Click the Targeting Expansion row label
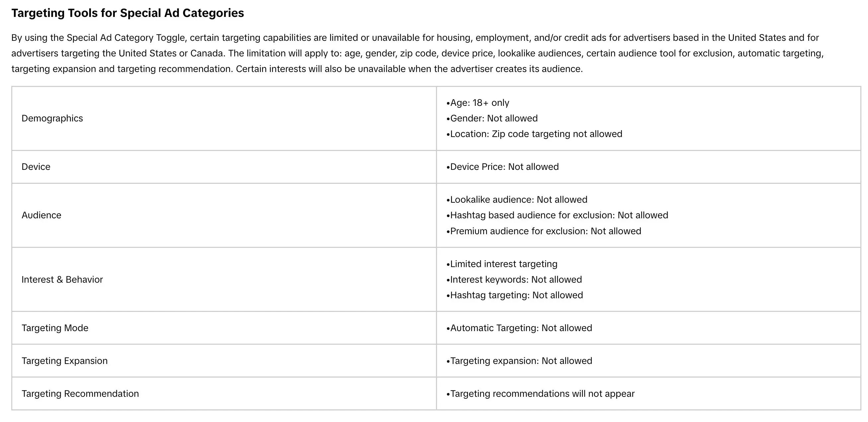 tap(65, 361)
